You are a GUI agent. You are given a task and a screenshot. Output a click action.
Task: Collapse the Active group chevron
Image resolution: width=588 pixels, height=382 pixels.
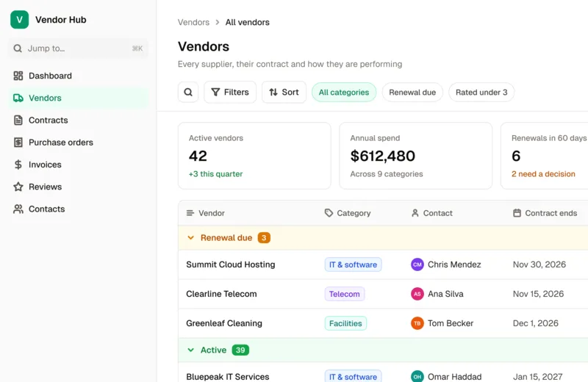click(190, 350)
